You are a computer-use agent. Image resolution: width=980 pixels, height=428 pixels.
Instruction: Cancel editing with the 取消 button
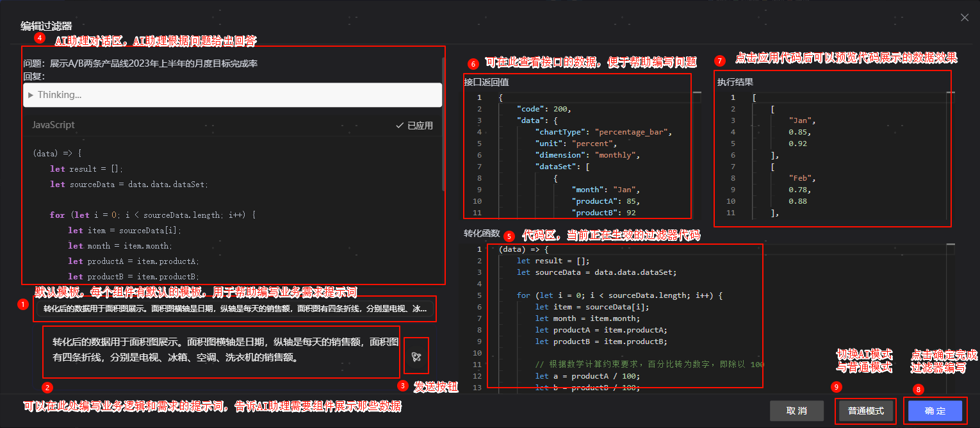coord(796,411)
